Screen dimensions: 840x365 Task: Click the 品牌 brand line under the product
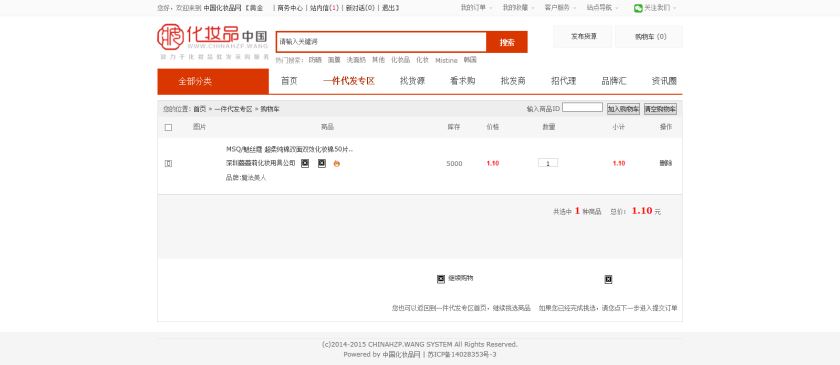pos(245,177)
